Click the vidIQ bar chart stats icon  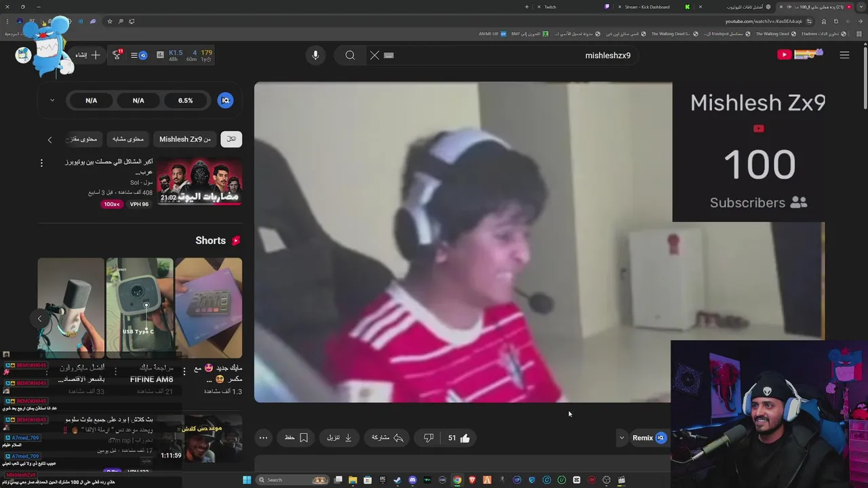pos(160,55)
